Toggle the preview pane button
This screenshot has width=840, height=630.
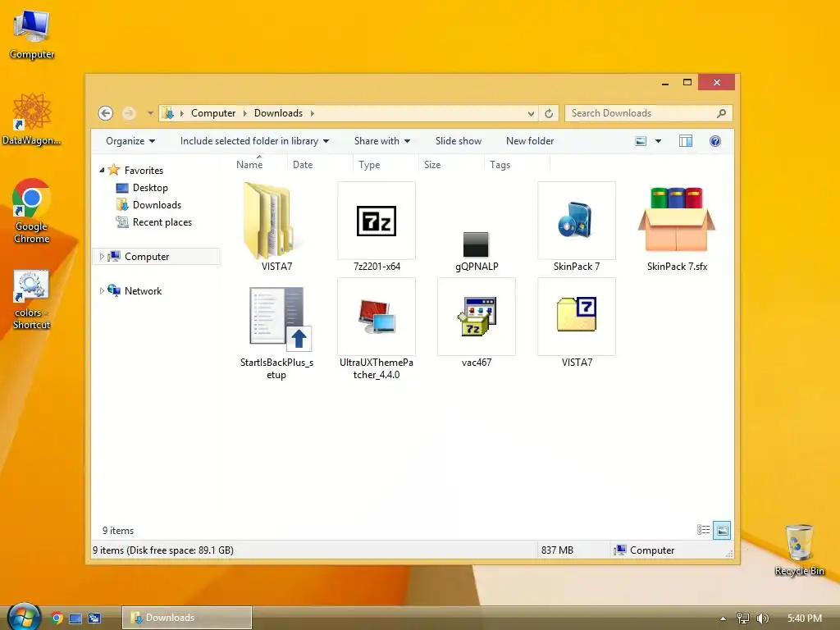coord(685,141)
